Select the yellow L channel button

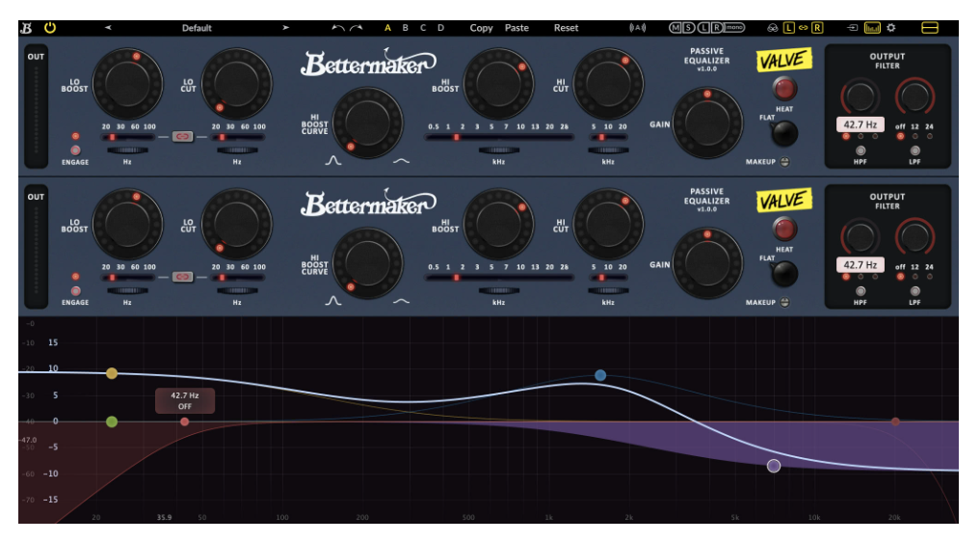click(789, 28)
